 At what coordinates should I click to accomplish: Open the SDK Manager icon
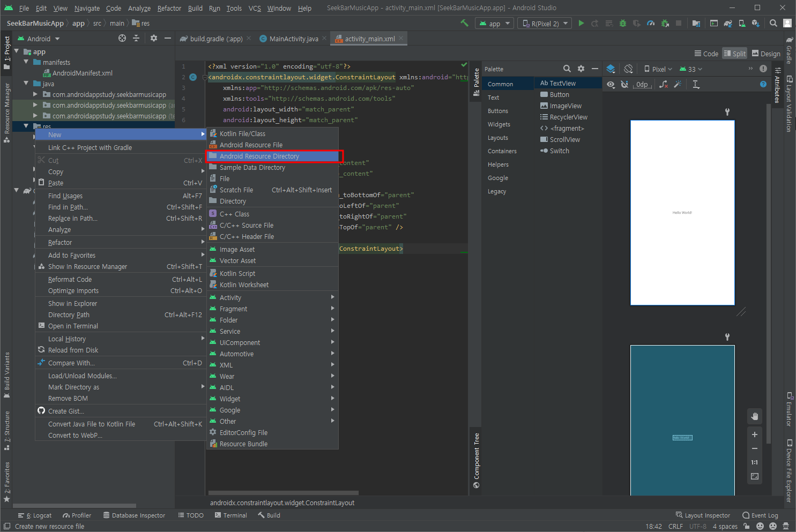[x=756, y=23]
